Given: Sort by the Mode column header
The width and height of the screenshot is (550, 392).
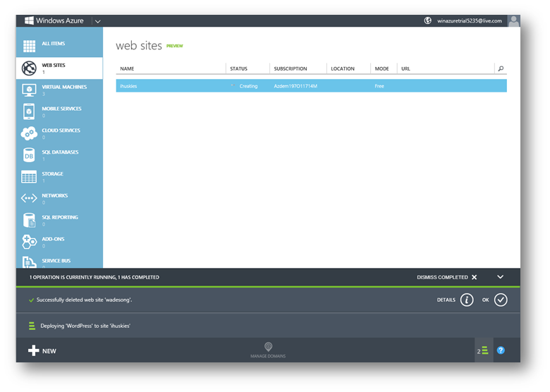Looking at the screenshot, I should point(381,68).
